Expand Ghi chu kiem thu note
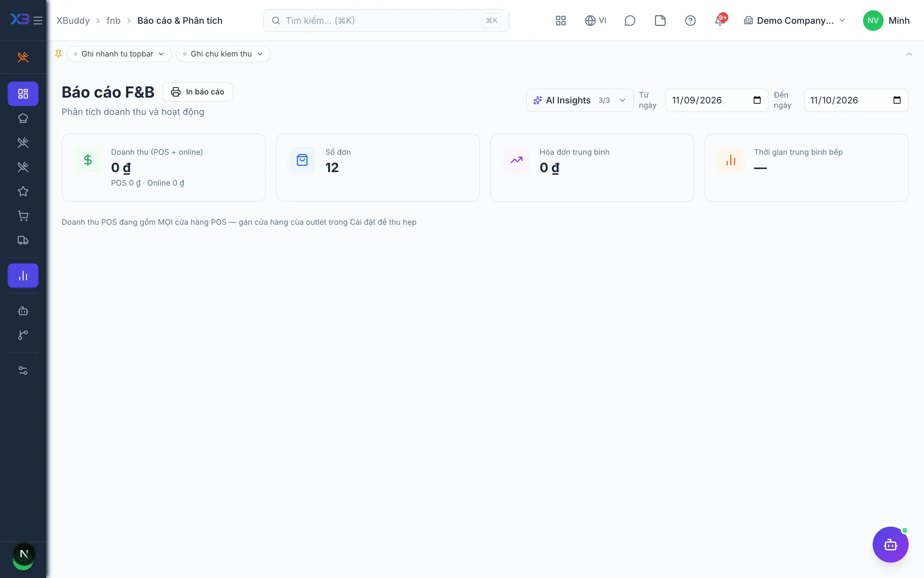The height and width of the screenshot is (578, 924). click(x=223, y=54)
